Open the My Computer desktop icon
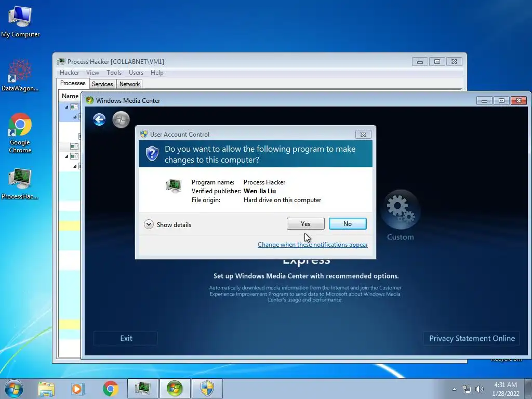This screenshot has height=399, width=532. [x=20, y=22]
